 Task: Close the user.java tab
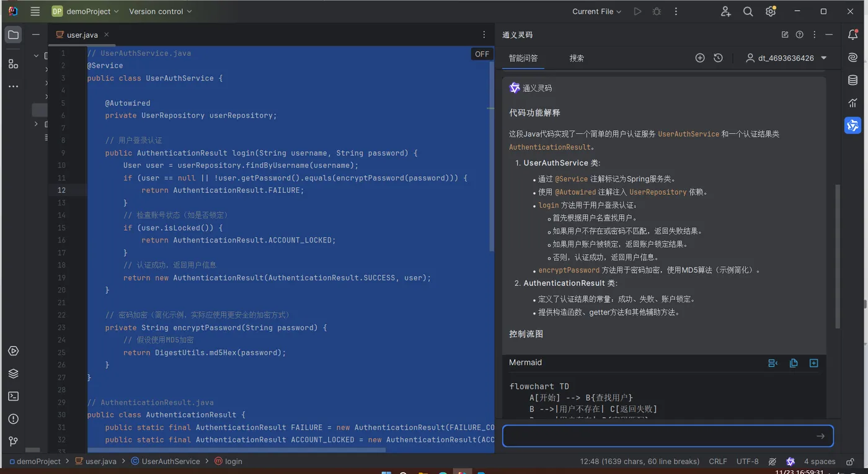pyautogui.click(x=107, y=35)
